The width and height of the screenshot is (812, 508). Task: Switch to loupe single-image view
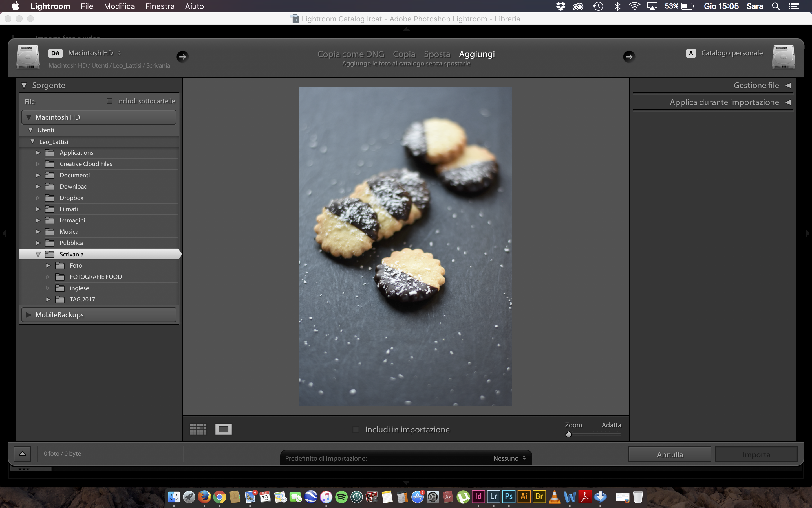224,429
